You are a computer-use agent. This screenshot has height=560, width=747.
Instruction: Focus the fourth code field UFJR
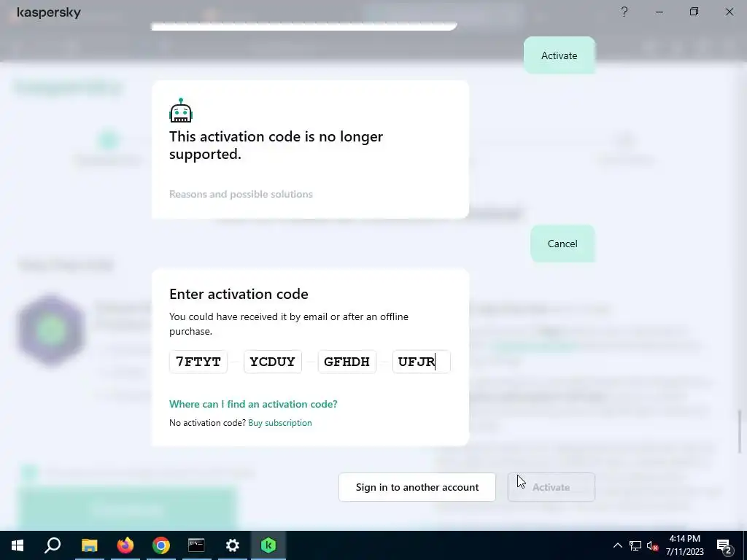point(421,362)
